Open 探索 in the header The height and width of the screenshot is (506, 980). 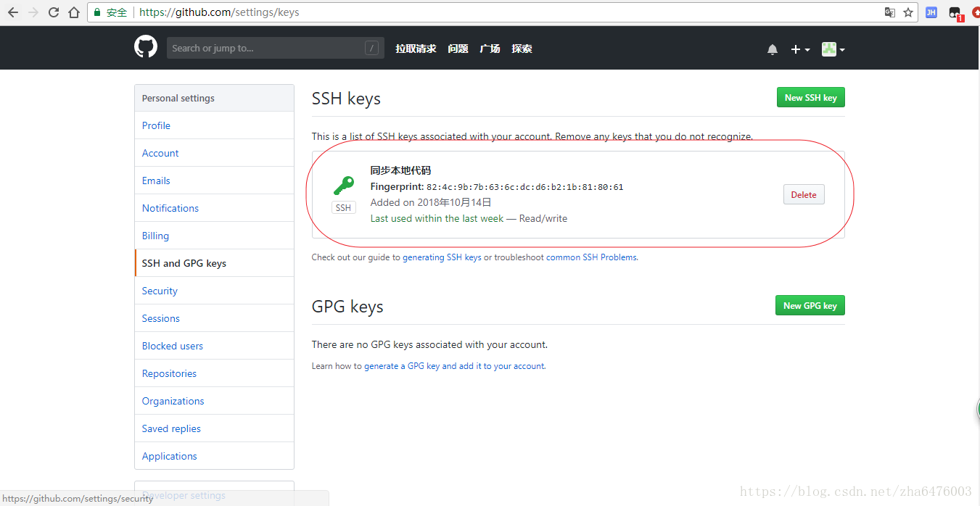click(x=522, y=49)
